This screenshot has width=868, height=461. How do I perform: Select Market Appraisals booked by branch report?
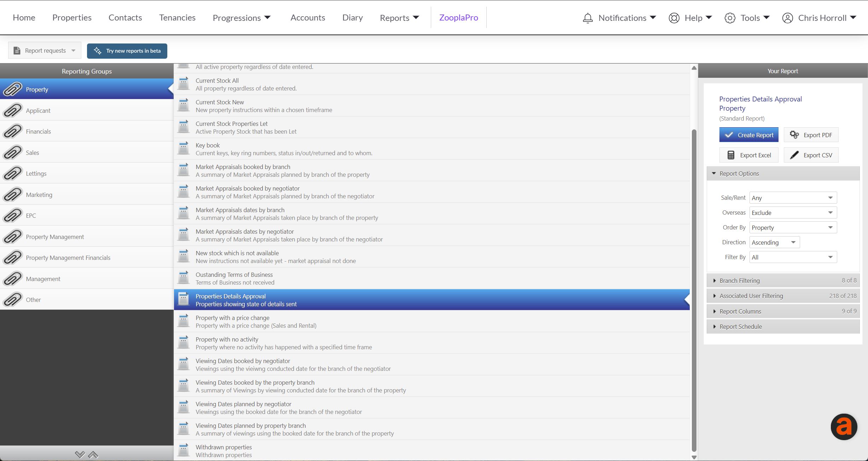click(x=432, y=170)
